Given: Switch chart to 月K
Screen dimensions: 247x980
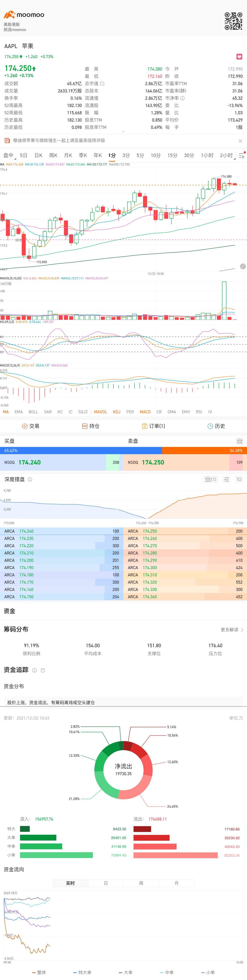Looking at the screenshot, I should click(68, 155).
